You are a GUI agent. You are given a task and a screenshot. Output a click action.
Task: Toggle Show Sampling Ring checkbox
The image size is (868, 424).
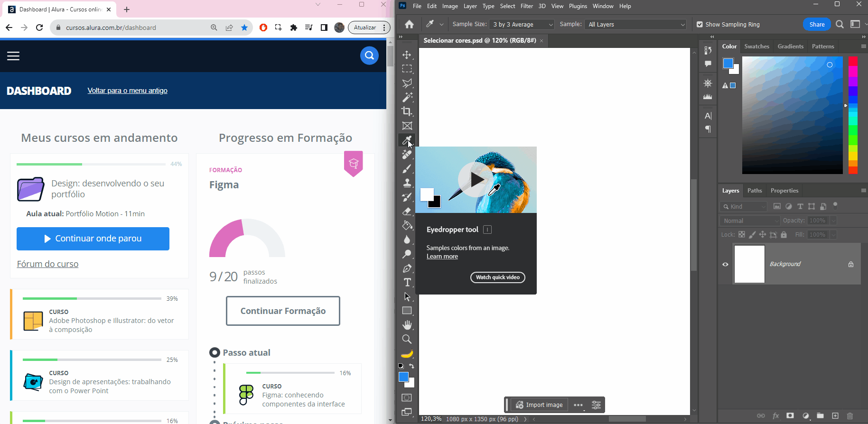point(700,24)
